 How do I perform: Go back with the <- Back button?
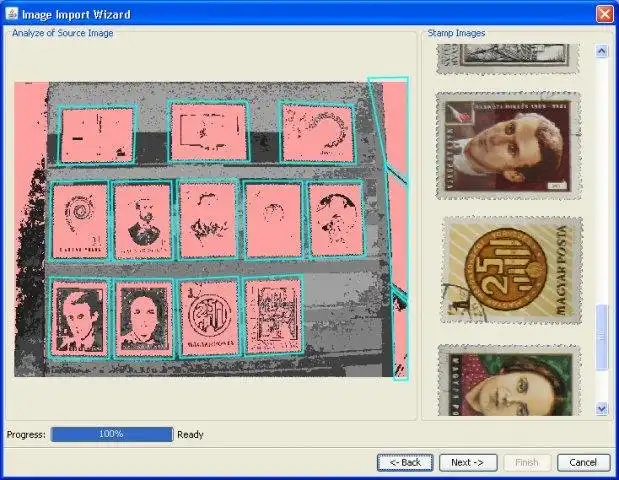pos(405,462)
